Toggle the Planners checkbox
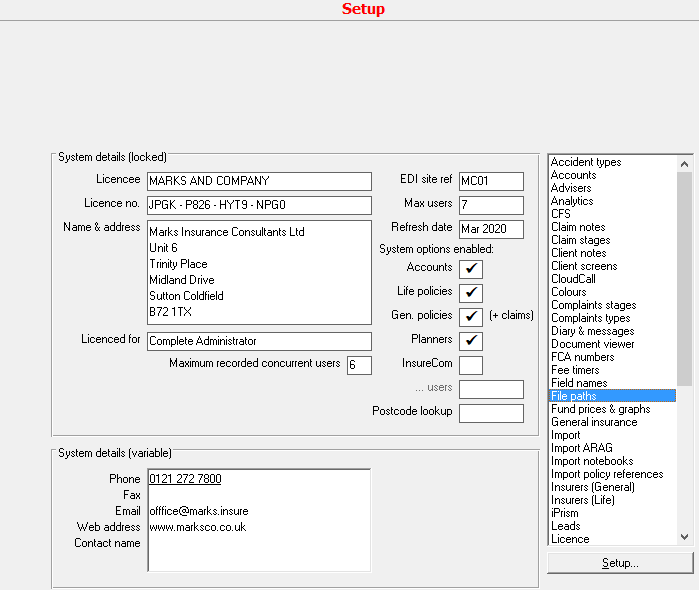 (x=471, y=341)
